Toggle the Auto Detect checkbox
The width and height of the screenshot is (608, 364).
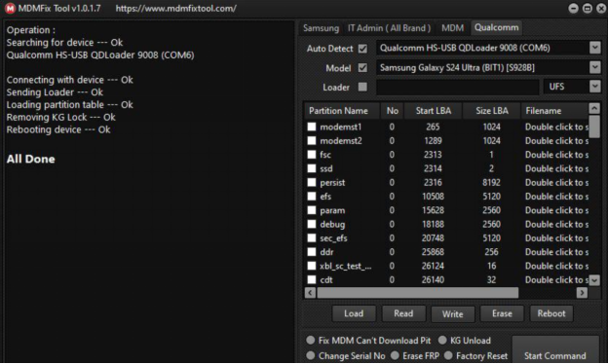click(362, 49)
